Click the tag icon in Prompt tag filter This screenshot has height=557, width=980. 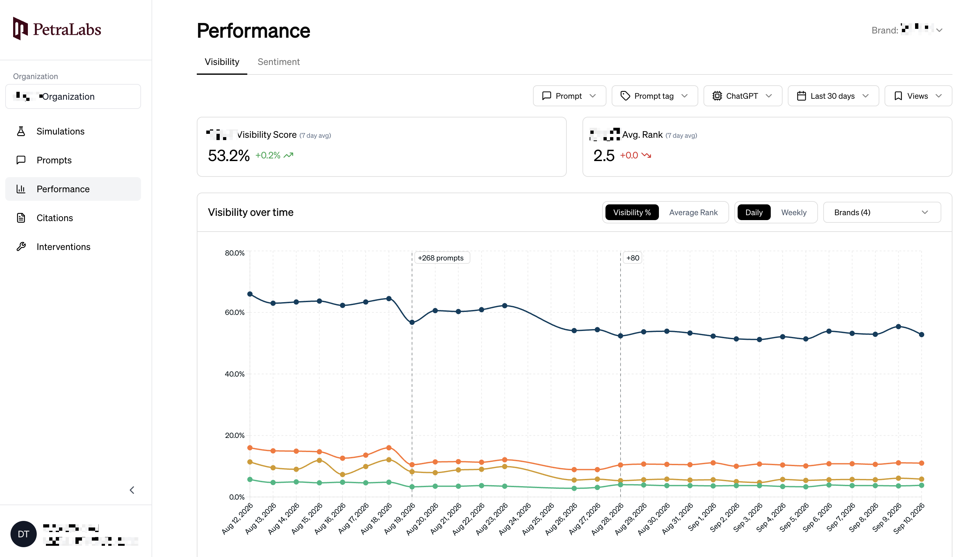click(625, 96)
